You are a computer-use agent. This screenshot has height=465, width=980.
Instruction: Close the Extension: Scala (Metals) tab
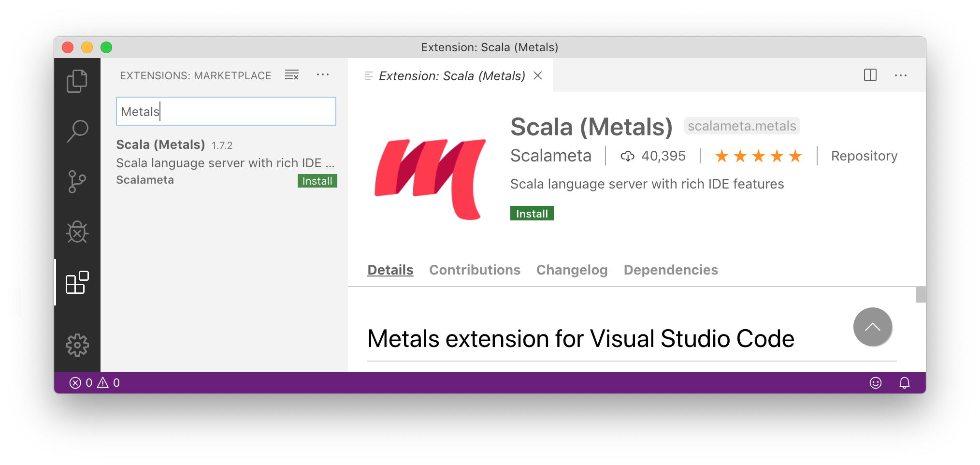point(538,75)
